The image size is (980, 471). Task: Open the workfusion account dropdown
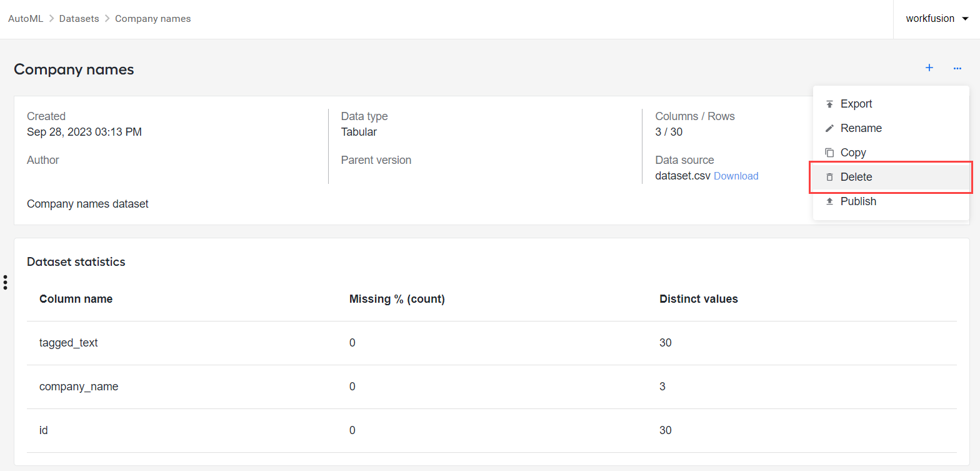pyautogui.click(x=937, y=19)
